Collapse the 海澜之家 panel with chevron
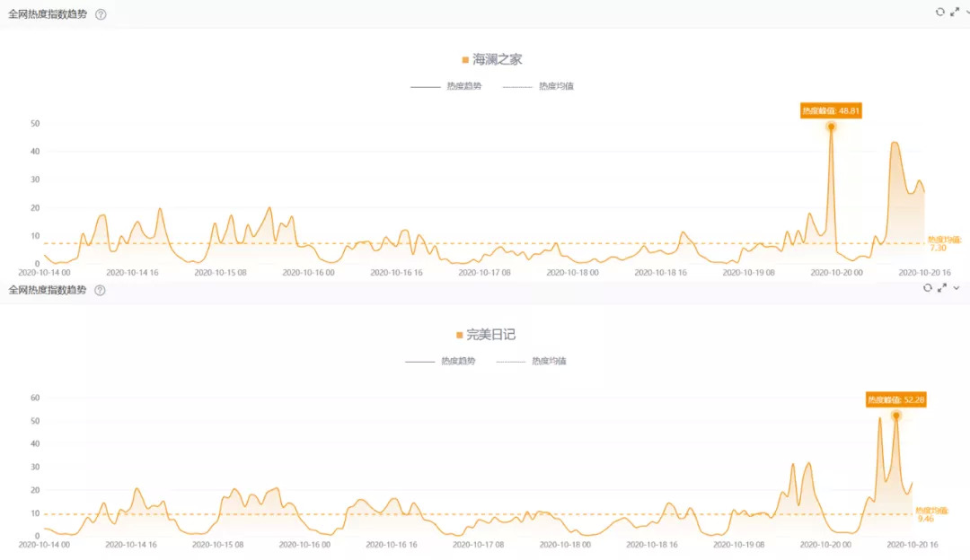The width and height of the screenshot is (970, 560). [966, 12]
